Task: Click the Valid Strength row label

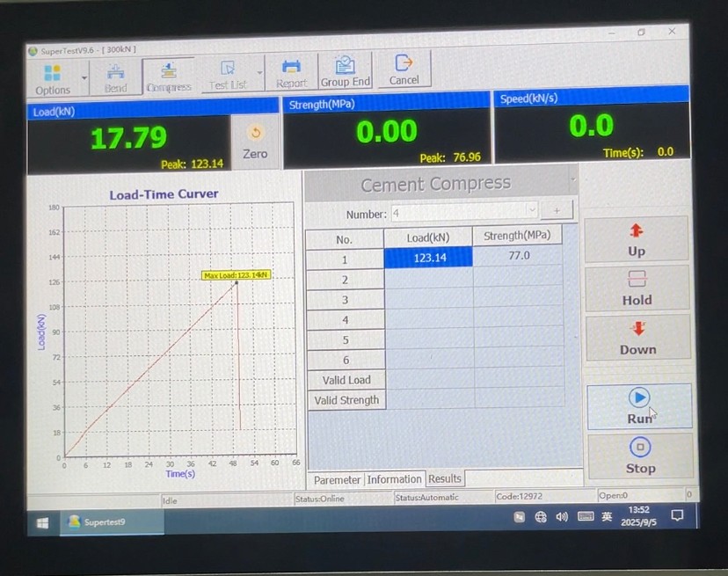Action: coord(346,400)
